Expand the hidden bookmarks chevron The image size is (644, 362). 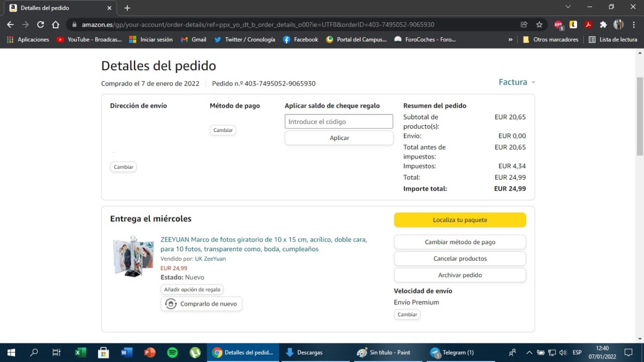pos(511,39)
